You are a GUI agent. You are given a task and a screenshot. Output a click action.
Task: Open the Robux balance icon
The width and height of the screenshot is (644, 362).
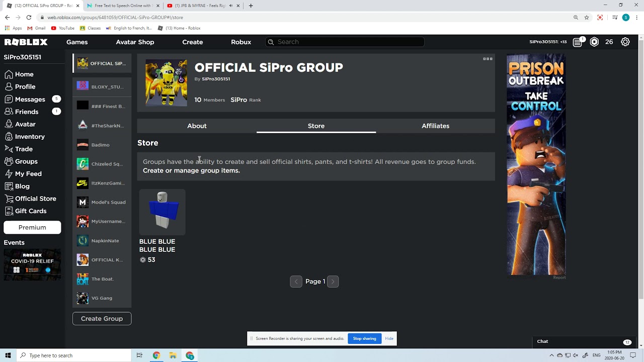tap(594, 42)
